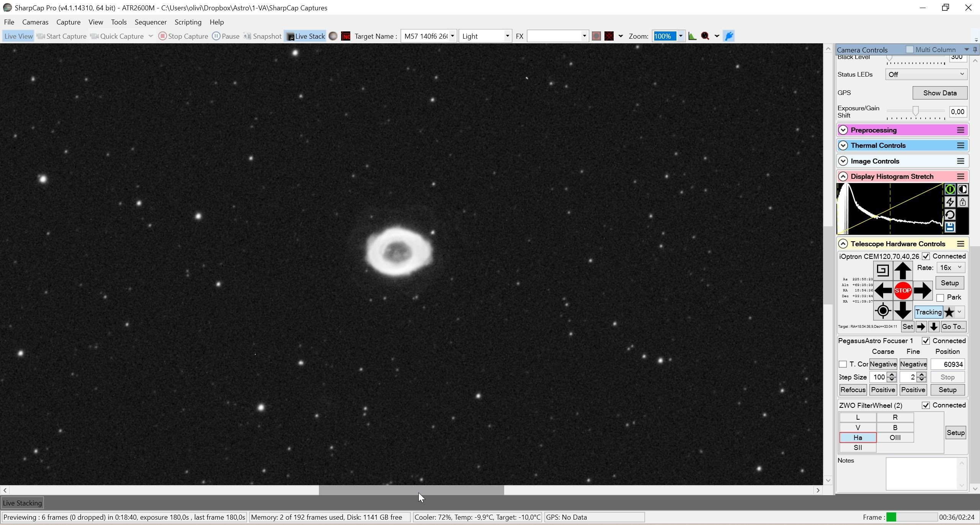Click the histogram auto-stretch lightning icon
Image resolution: width=980 pixels, height=525 pixels.
click(x=950, y=202)
